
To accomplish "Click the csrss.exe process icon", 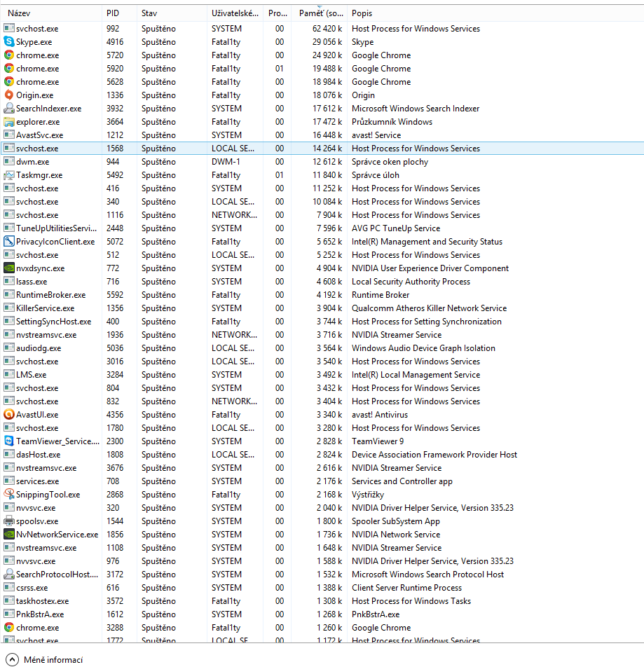I will click(9, 587).
